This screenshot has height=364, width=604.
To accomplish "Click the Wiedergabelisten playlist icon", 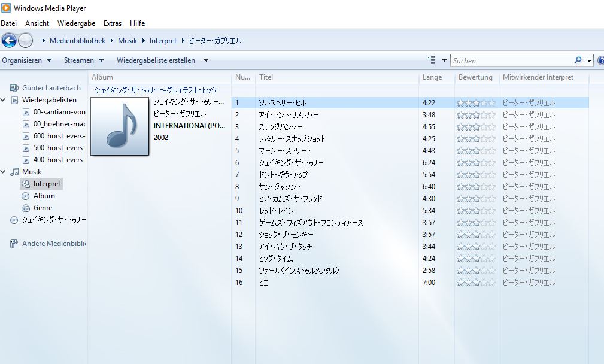I will 14,100.
